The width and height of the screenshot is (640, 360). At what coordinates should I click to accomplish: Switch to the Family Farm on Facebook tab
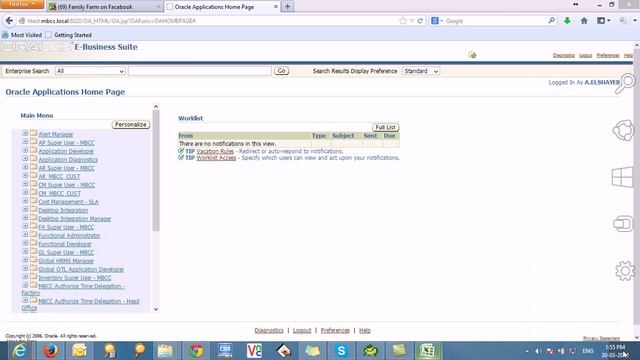pos(105,7)
